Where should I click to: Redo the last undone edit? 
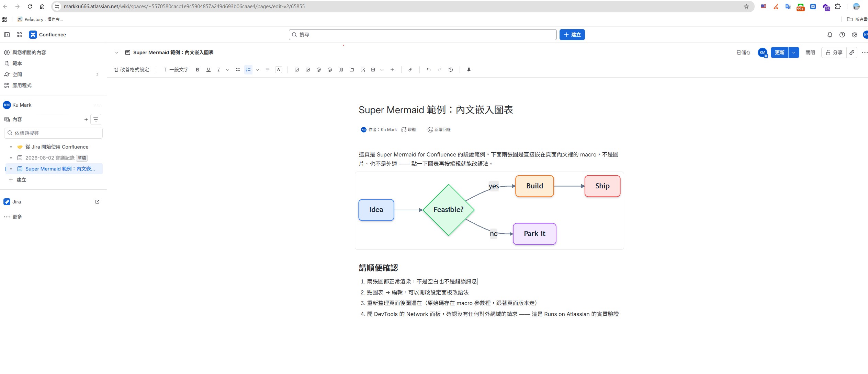pos(440,70)
